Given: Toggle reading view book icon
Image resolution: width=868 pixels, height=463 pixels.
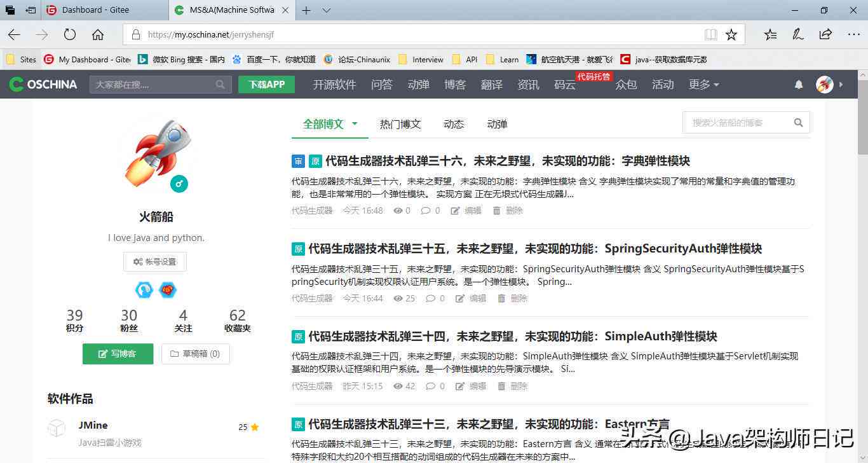Looking at the screenshot, I should coord(710,34).
